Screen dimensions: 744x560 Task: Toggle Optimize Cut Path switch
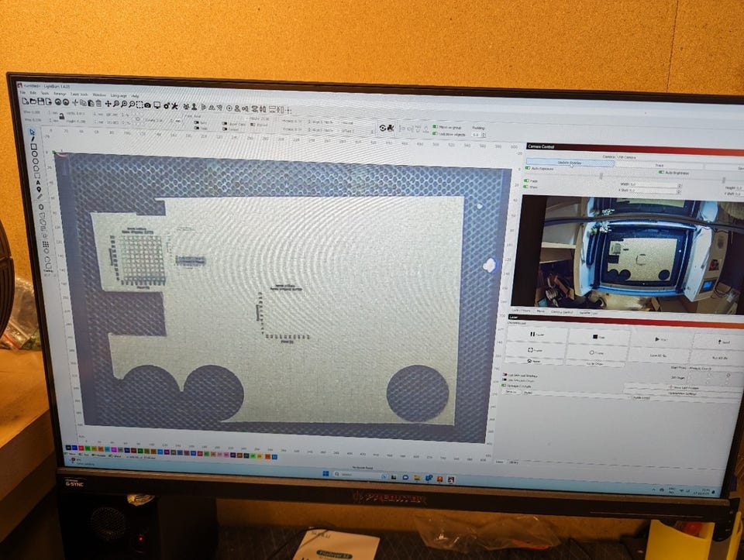click(x=505, y=386)
